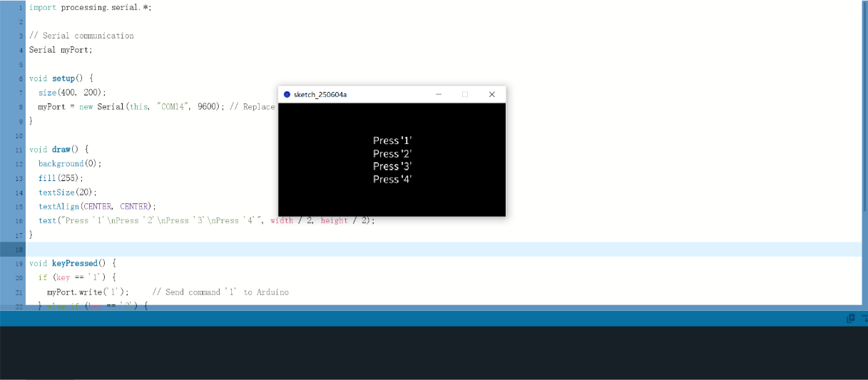Close the sketch_250604a window

(491, 94)
